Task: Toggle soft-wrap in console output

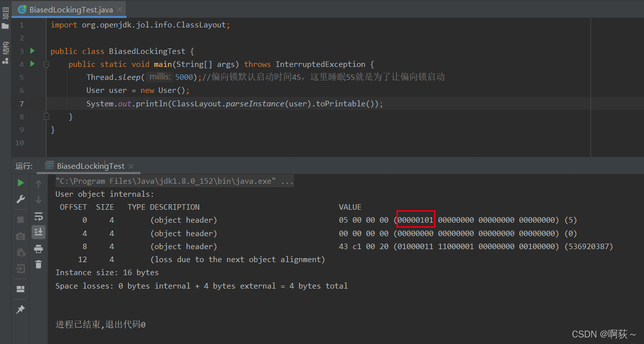Action: (38, 216)
